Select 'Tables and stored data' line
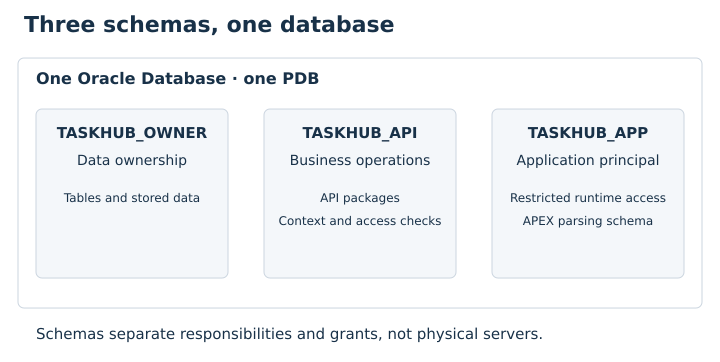 pyautogui.click(x=132, y=198)
